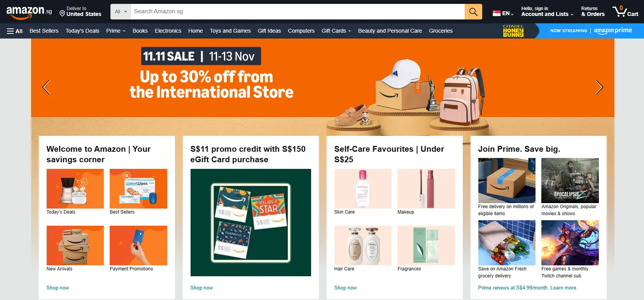
Task: Go to Returns & Orders
Action: 593,12
